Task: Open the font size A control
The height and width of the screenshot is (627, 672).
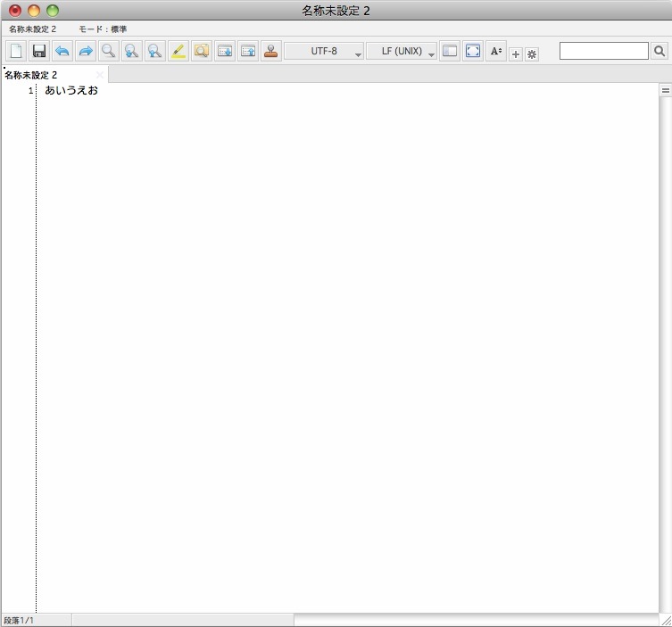Action: (x=496, y=52)
